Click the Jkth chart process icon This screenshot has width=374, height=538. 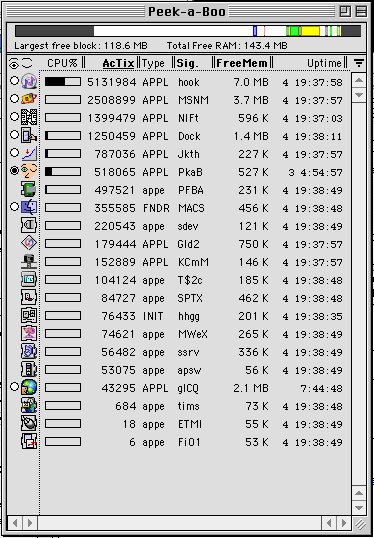[x=29, y=153]
